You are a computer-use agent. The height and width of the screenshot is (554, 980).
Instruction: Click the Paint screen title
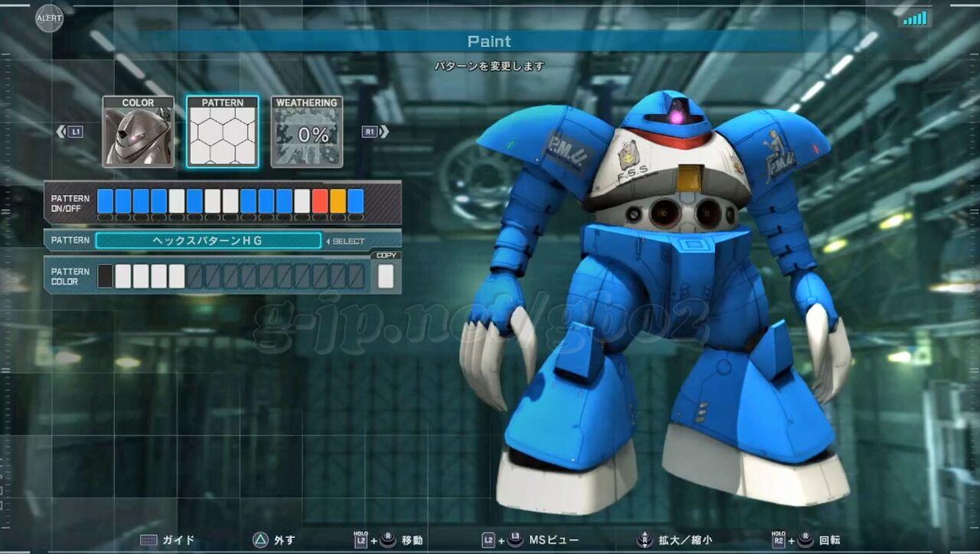click(x=489, y=41)
